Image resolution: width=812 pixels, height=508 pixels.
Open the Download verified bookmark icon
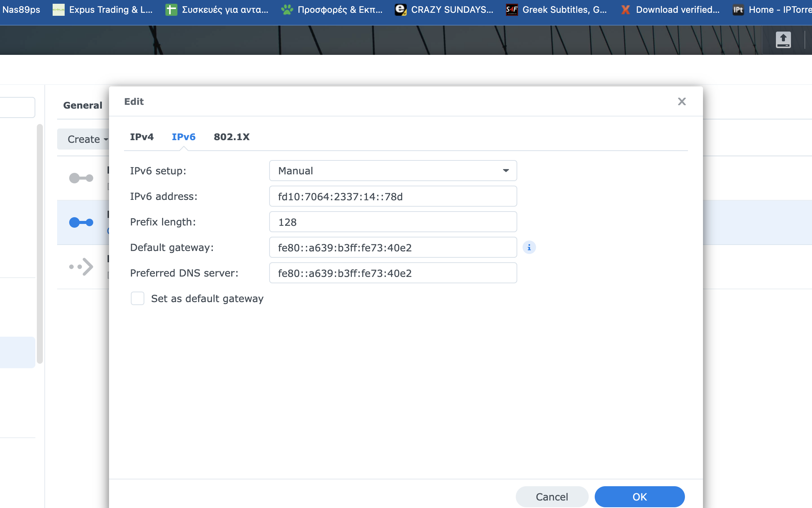(626, 10)
